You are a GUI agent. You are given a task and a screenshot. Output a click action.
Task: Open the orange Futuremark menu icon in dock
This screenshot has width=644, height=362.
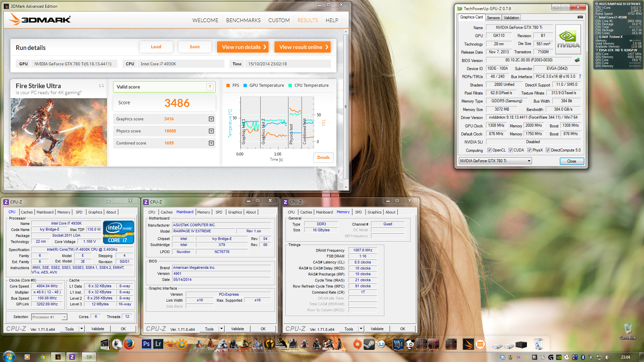pos(480,344)
